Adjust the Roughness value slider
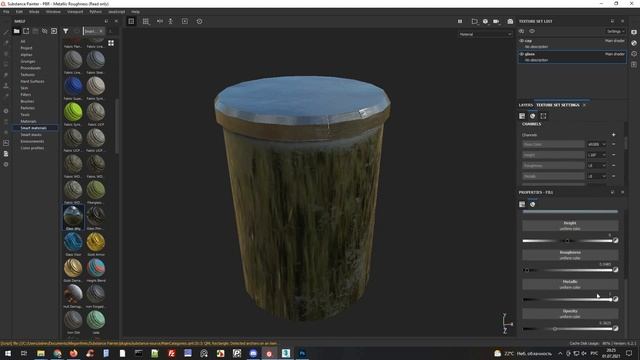 [x=567, y=270]
